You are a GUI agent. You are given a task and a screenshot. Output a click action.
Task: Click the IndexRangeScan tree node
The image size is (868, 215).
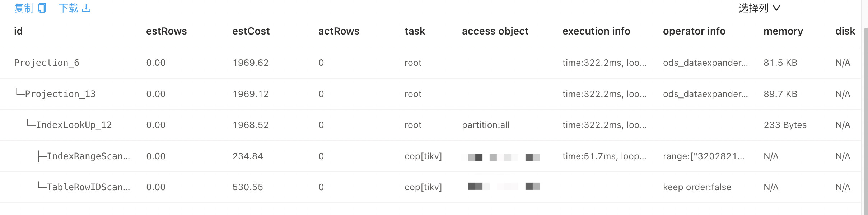click(x=88, y=156)
